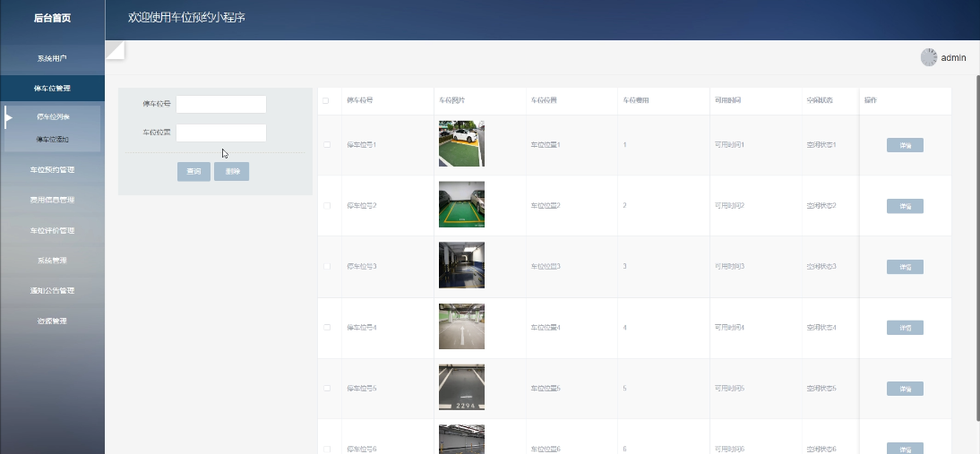
Task: Click the cell 车位位置1
Action: 546,145
